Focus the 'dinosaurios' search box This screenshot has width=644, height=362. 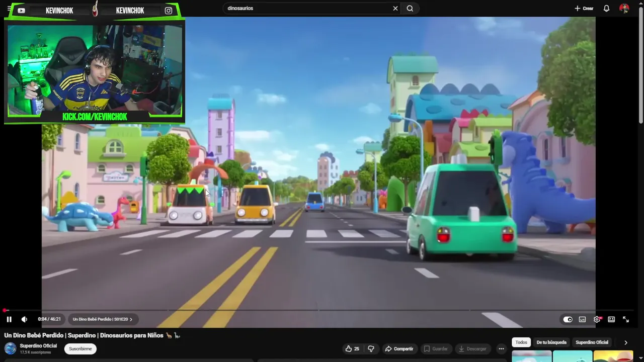tap(307, 8)
